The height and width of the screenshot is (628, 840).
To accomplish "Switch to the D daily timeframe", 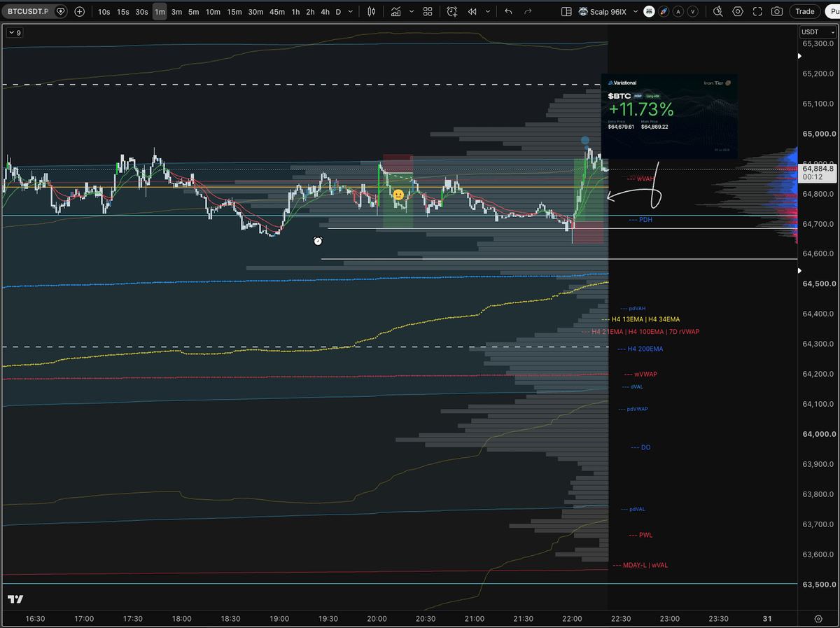I will click(339, 11).
